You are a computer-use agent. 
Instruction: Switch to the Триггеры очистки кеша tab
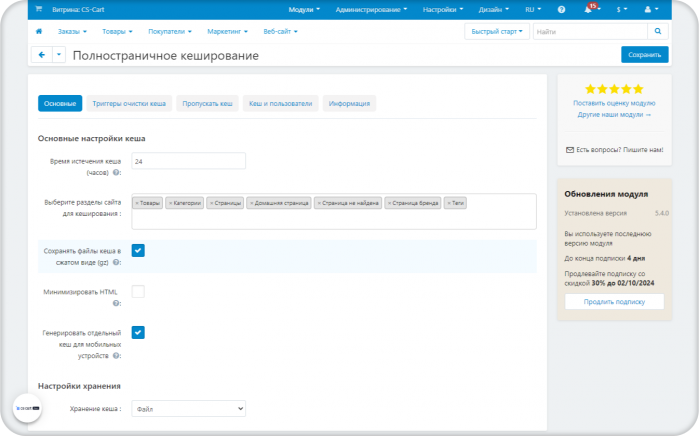[129, 104]
